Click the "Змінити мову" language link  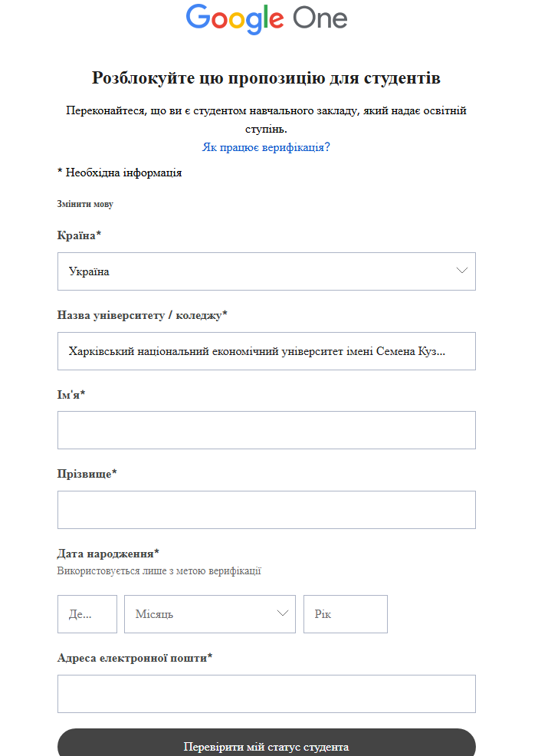tap(85, 204)
